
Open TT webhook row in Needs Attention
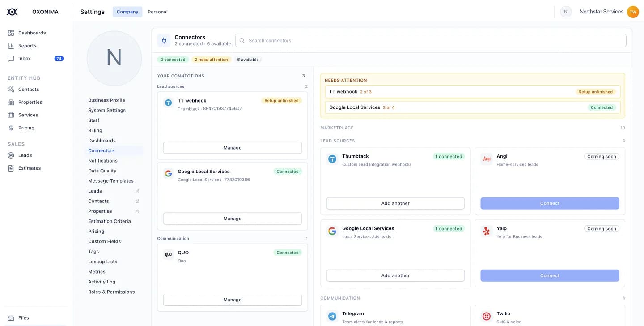(x=473, y=92)
